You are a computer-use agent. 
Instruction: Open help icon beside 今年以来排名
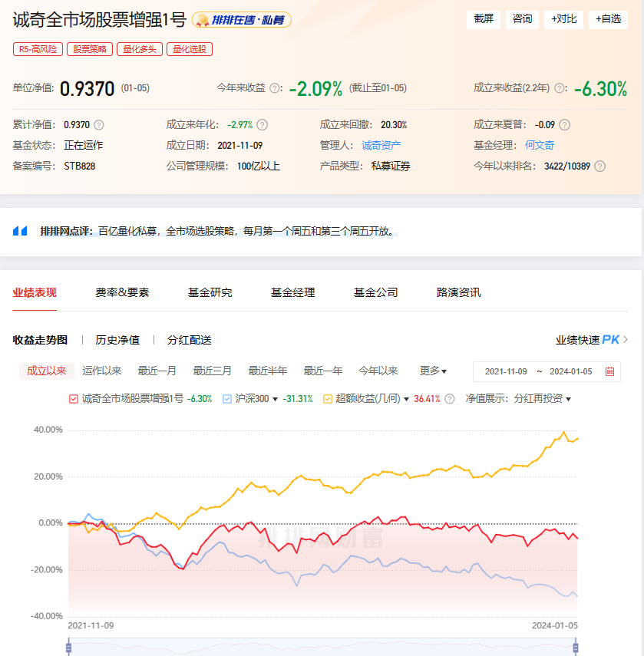pyautogui.click(x=599, y=166)
